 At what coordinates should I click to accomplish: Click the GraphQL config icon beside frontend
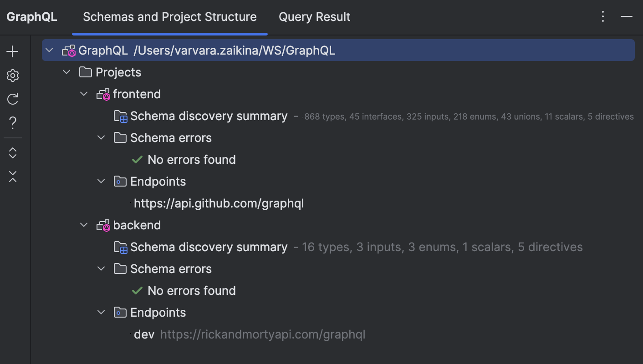103,94
